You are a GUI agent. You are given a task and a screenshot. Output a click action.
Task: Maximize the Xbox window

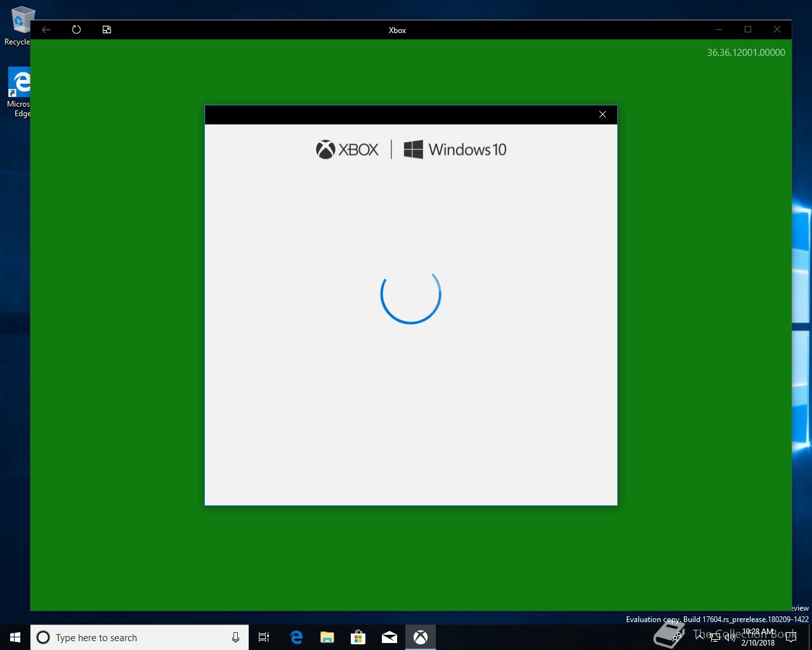[748, 30]
